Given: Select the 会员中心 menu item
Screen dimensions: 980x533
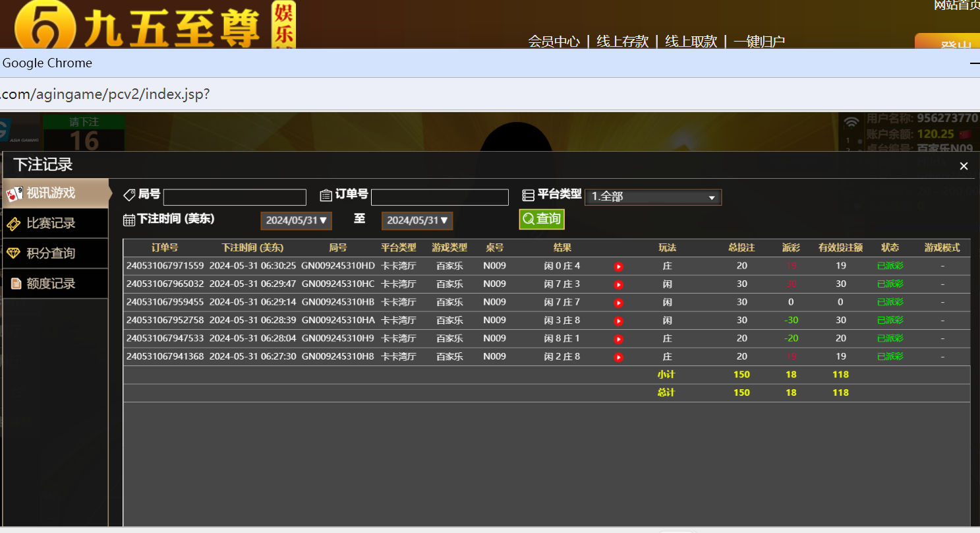Looking at the screenshot, I should tap(552, 41).
